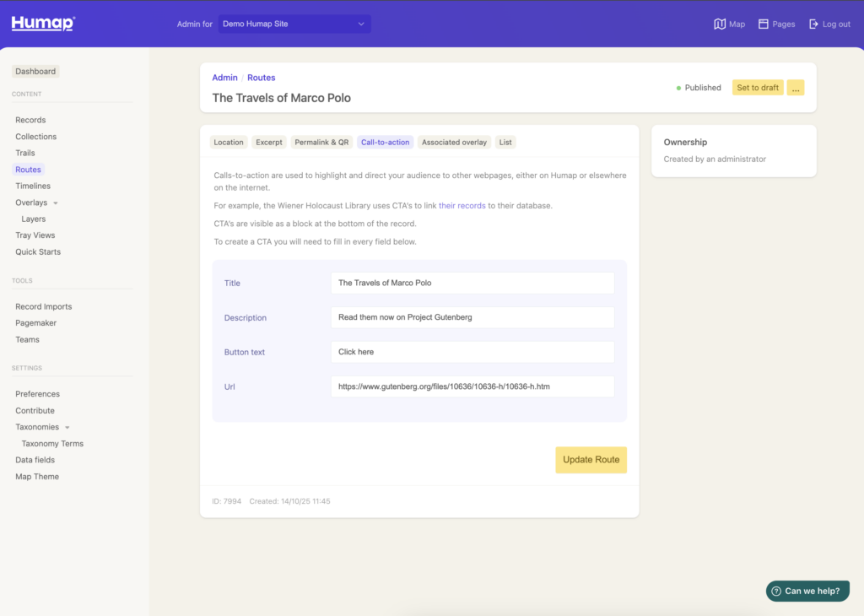The width and height of the screenshot is (864, 616).
Task: Follow the 'their records' link
Action: pyautogui.click(x=462, y=205)
